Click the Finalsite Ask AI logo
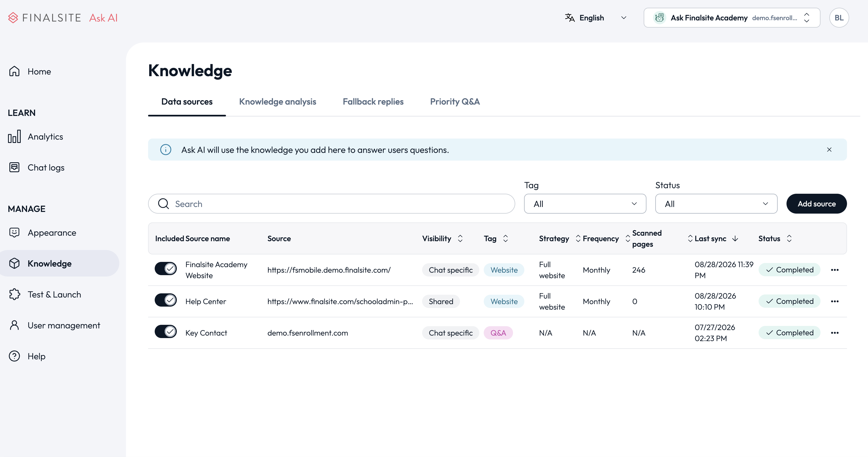868x457 pixels. pyautogui.click(x=63, y=18)
